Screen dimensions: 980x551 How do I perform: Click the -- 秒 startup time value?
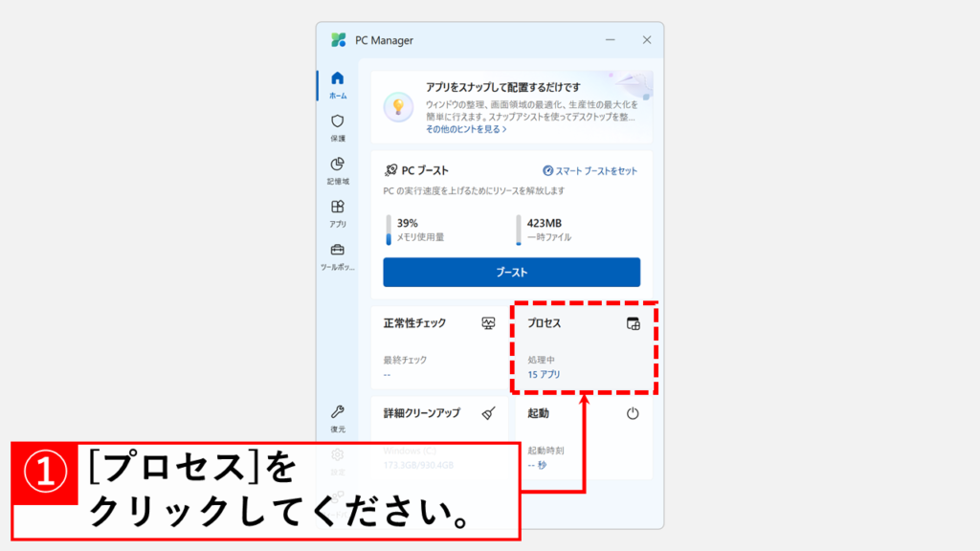(x=537, y=465)
